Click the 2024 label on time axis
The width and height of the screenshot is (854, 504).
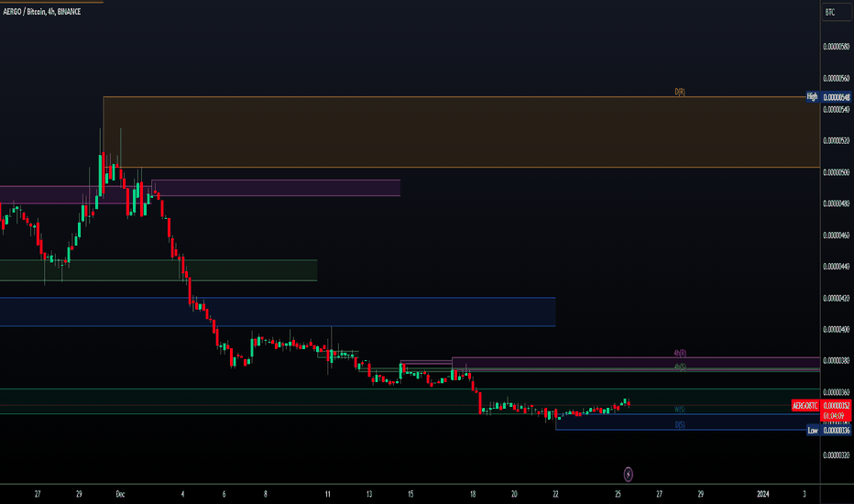[x=763, y=494]
